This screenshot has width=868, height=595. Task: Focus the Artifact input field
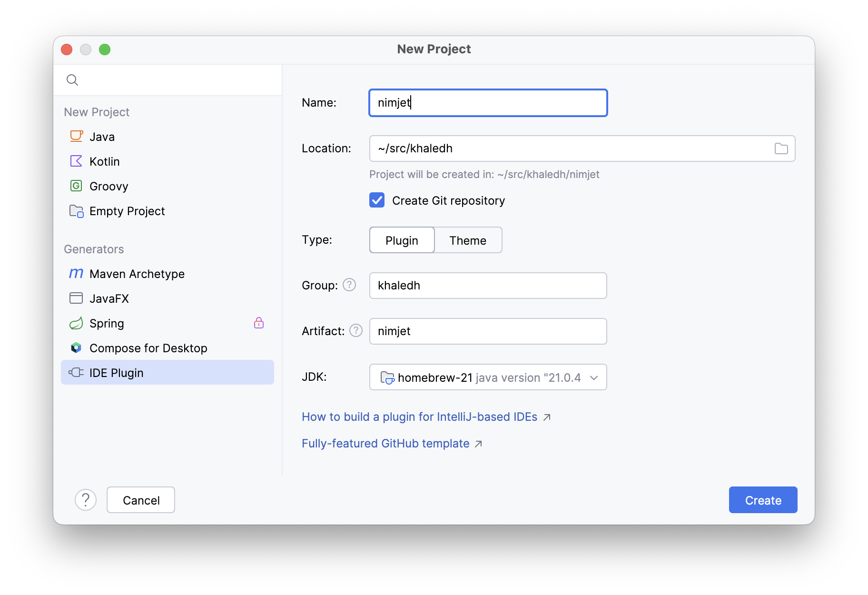[488, 331]
